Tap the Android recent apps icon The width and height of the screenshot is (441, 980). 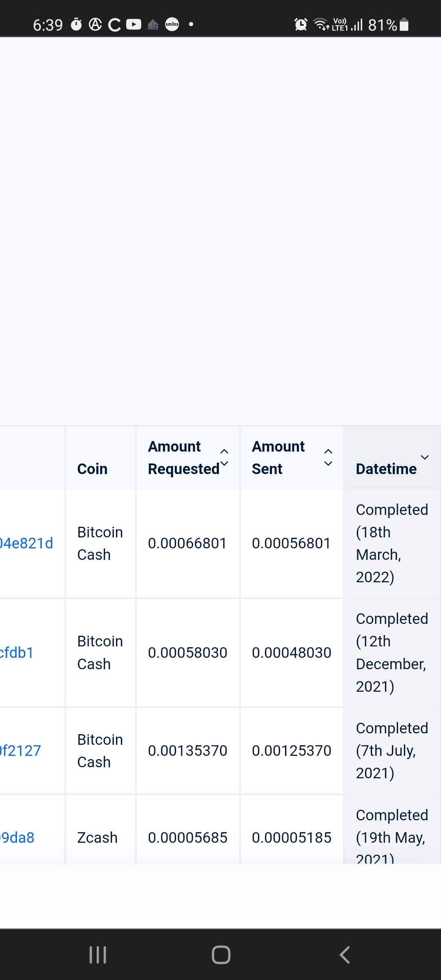[x=98, y=955]
